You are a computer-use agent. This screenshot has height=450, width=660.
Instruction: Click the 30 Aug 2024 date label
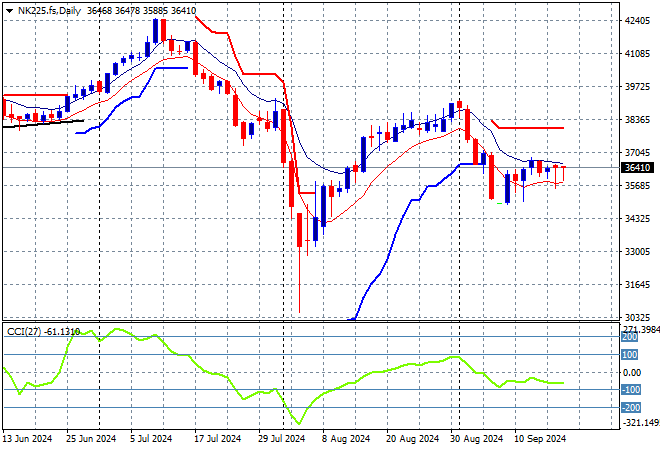pos(476,439)
